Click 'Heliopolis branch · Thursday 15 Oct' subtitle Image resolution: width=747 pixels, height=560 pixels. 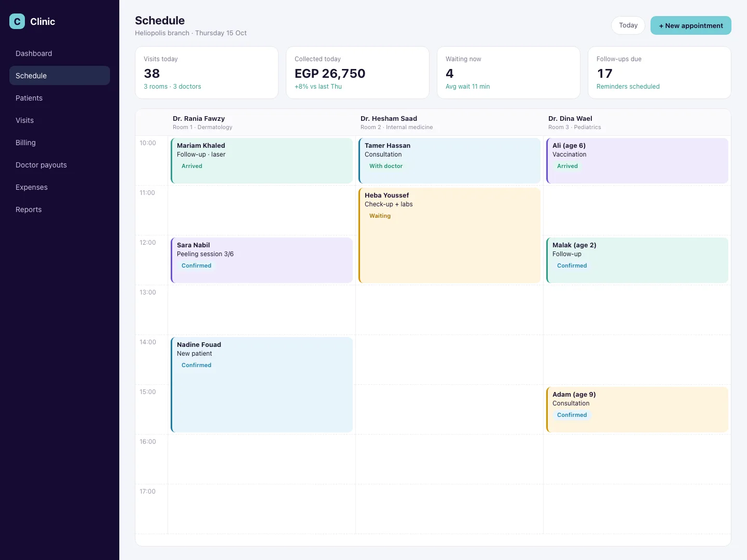[191, 33]
